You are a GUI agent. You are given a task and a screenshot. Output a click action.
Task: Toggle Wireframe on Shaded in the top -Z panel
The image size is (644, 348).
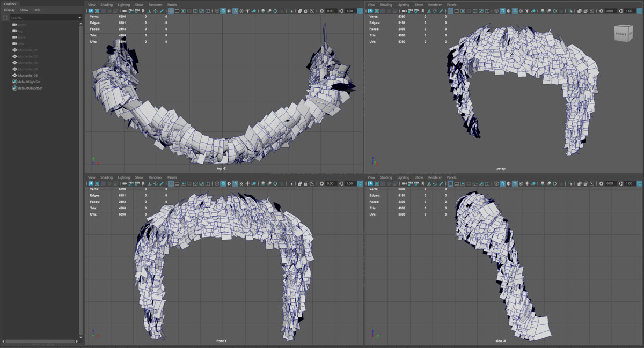click(x=236, y=11)
